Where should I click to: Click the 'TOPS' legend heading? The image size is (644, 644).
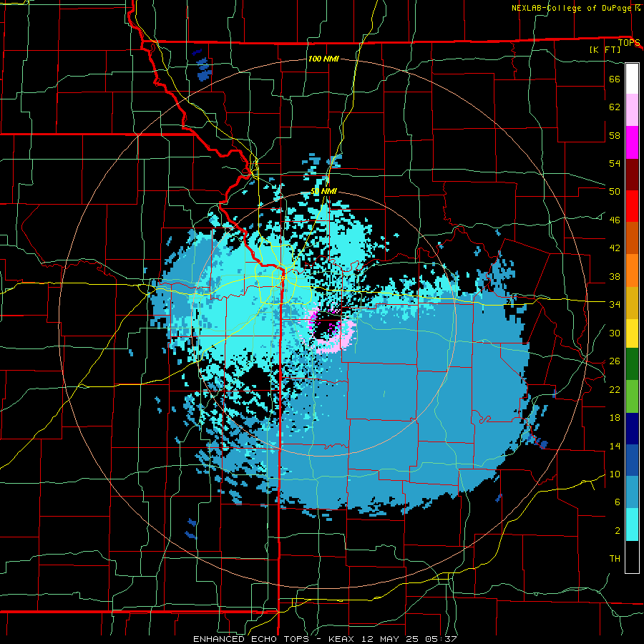point(629,43)
